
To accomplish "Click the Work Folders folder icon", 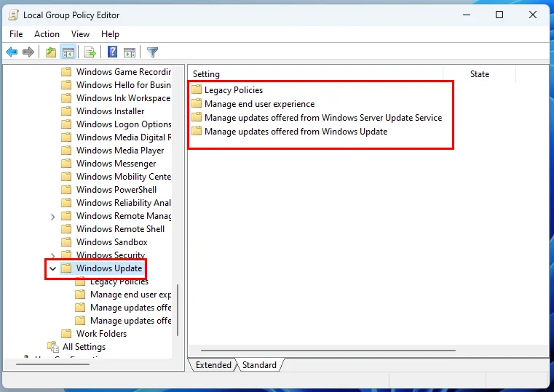I will click(x=66, y=333).
